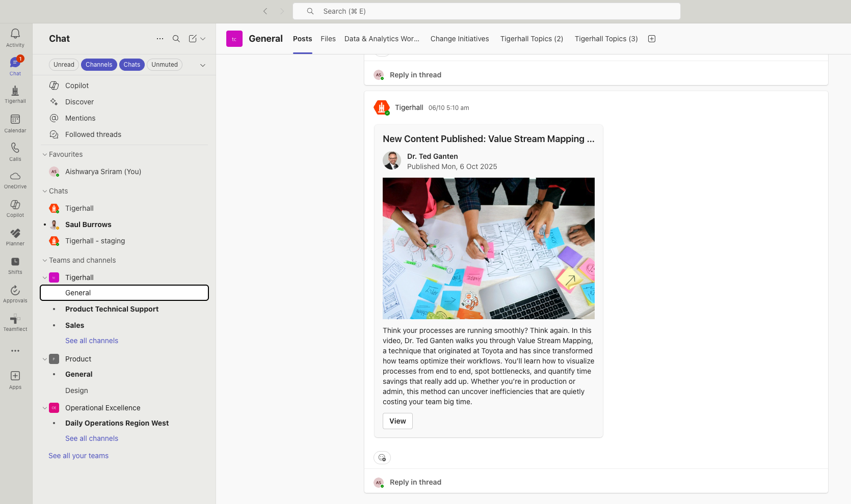Open the Design channel
851x504 pixels.
pos(124,390)
